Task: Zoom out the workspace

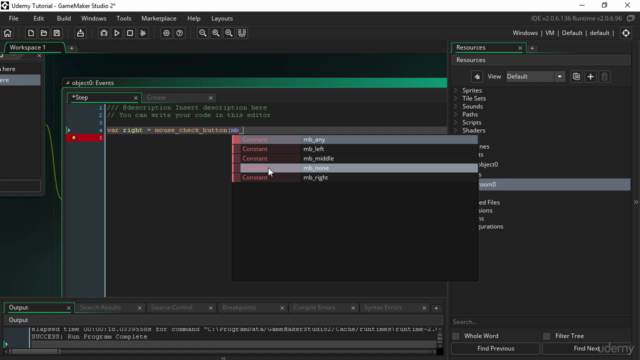Action: click(x=202, y=33)
